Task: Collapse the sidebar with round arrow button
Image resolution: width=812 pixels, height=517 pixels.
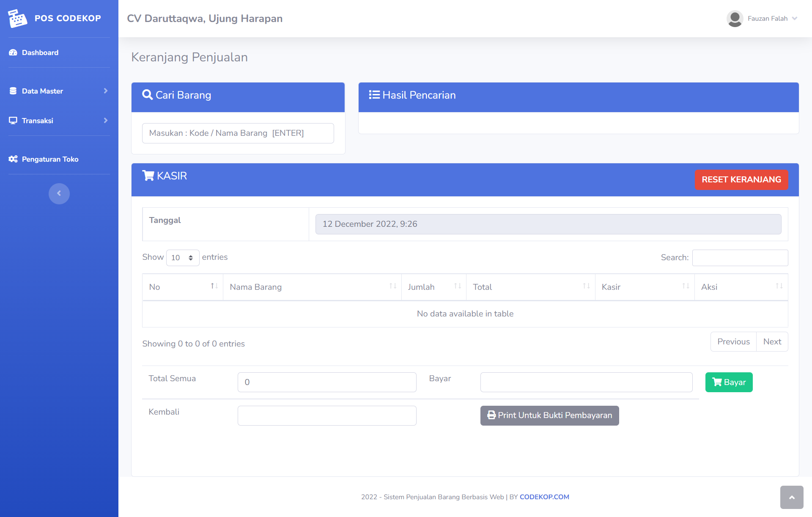Action: pos(59,193)
